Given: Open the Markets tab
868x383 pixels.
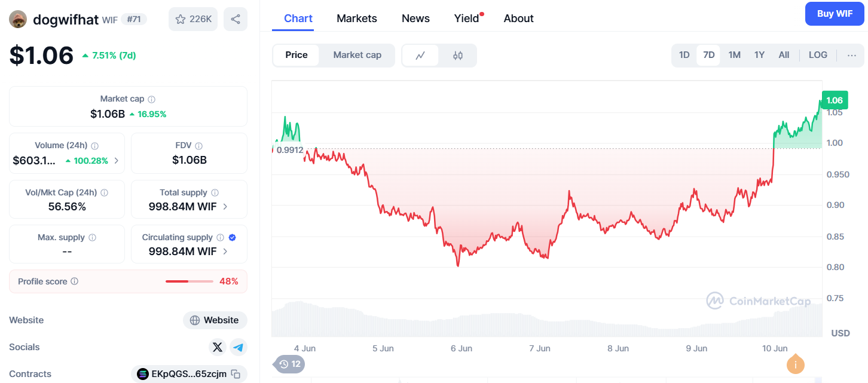Looking at the screenshot, I should click(x=357, y=19).
